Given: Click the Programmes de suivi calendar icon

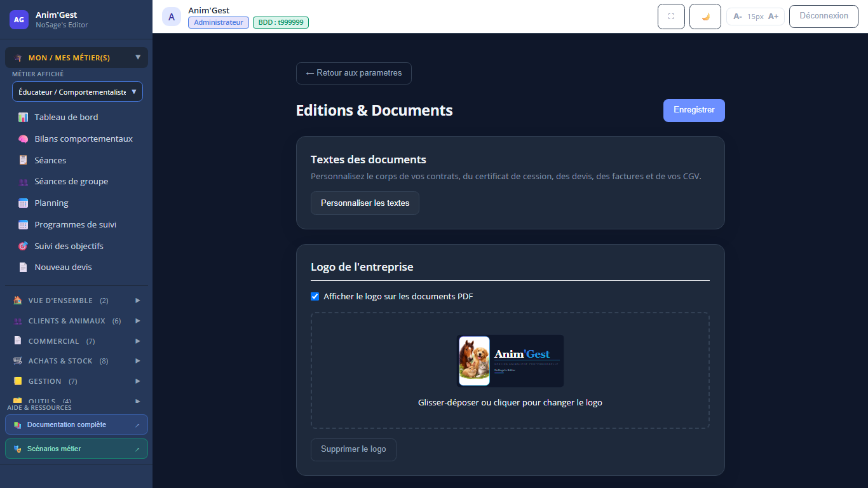Looking at the screenshot, I should (x=23, y=225).
